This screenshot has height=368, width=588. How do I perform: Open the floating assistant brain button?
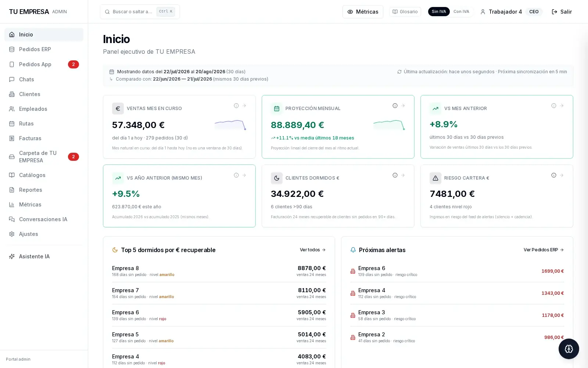(569, 349)
